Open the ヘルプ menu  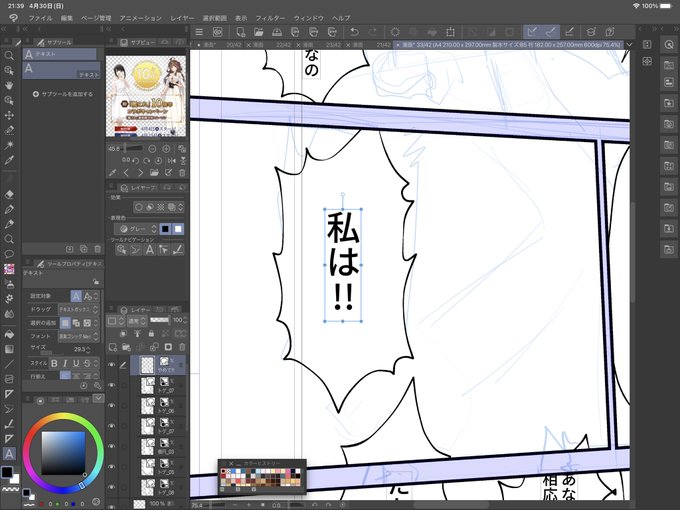coord(341,18)
